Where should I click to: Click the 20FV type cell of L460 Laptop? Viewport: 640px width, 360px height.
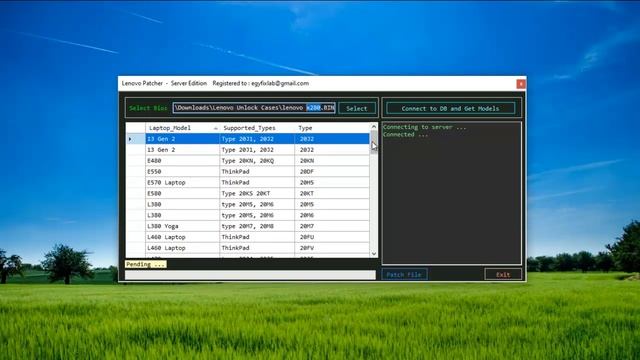coord(332,248)
